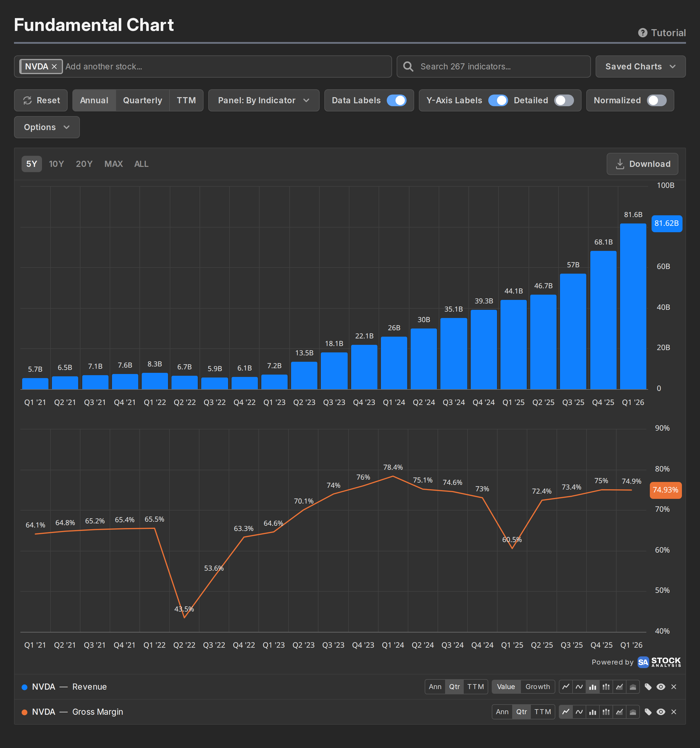The height and width of the screenshot is (748, 700).
Task: Select smooth line chart for Revenue
Action: (579, 687)
